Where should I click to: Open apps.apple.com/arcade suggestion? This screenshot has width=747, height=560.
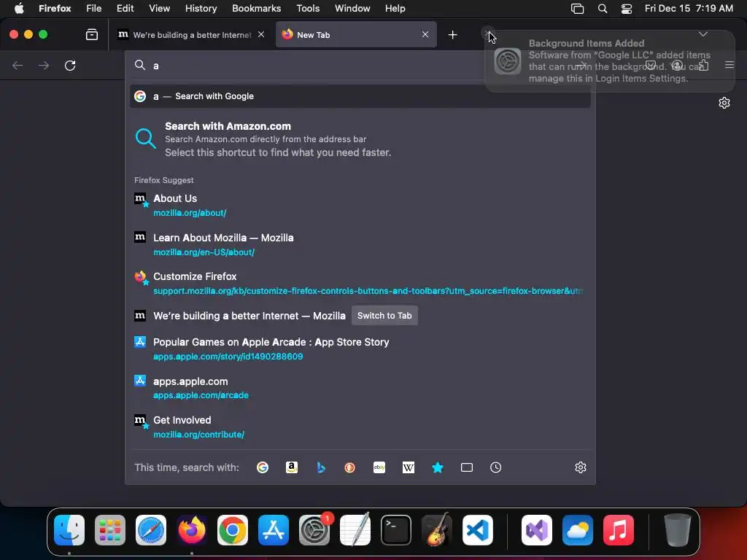point(360,388)
